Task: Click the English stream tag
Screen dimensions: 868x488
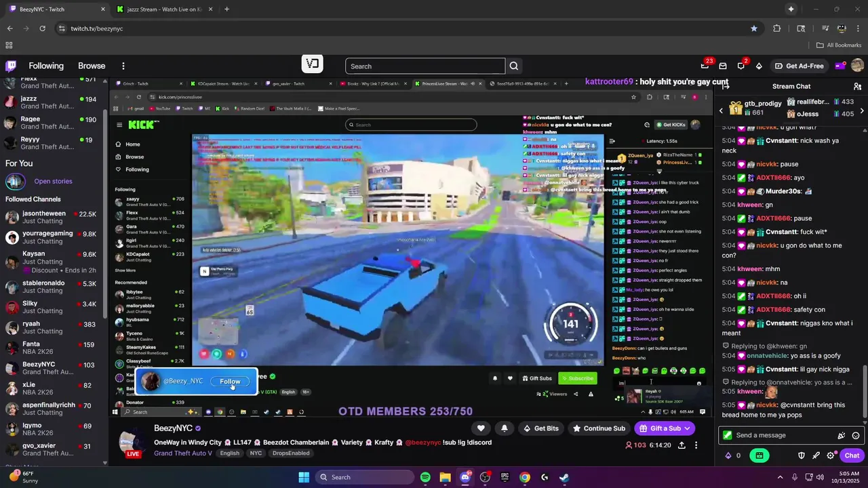Action: 229,453
